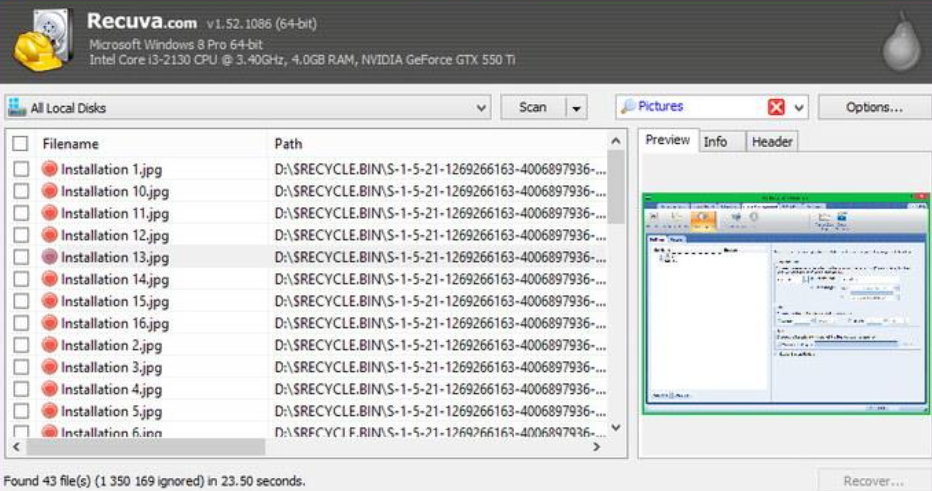Click the up arrow of vertical scrollbar
The image size is (932, 491).
[x=616, y=141]
